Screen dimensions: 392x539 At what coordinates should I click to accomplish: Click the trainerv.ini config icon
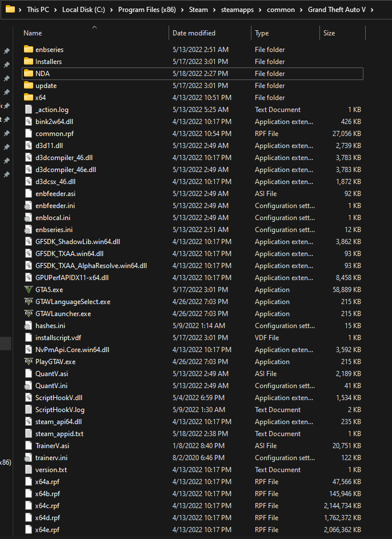pyautogui.click(x=28, y=457)
